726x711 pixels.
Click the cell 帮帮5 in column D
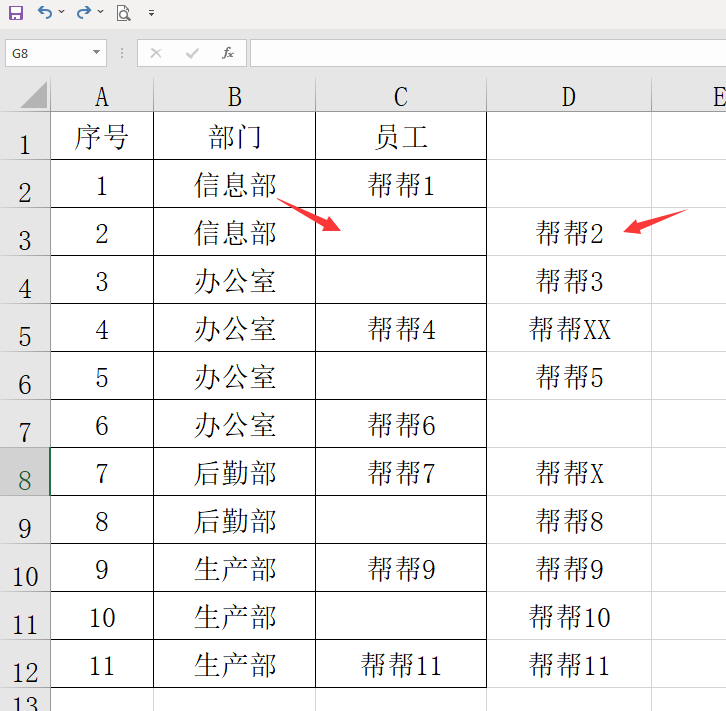point(569,376)
